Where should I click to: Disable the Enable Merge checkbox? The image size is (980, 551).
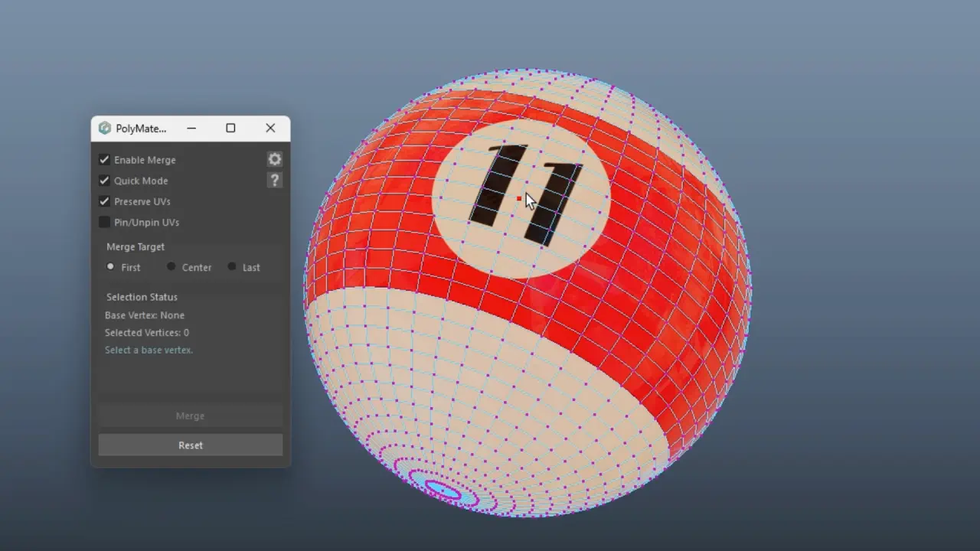point(104,160)
